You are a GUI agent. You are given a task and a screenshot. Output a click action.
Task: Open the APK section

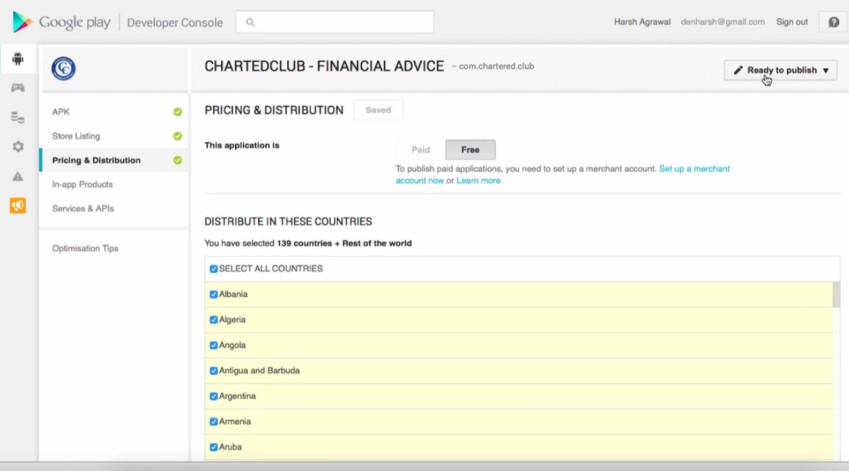coord(61,112)
